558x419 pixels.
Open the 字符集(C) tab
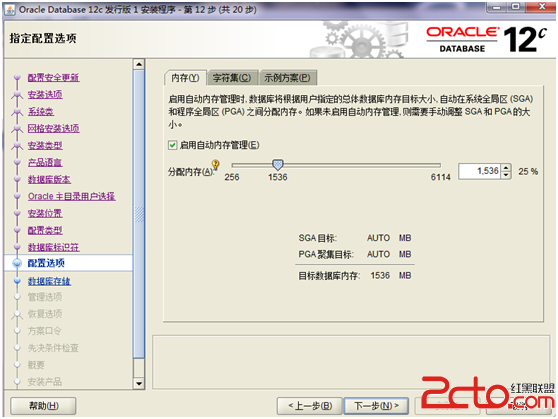[x=232, y=78]
